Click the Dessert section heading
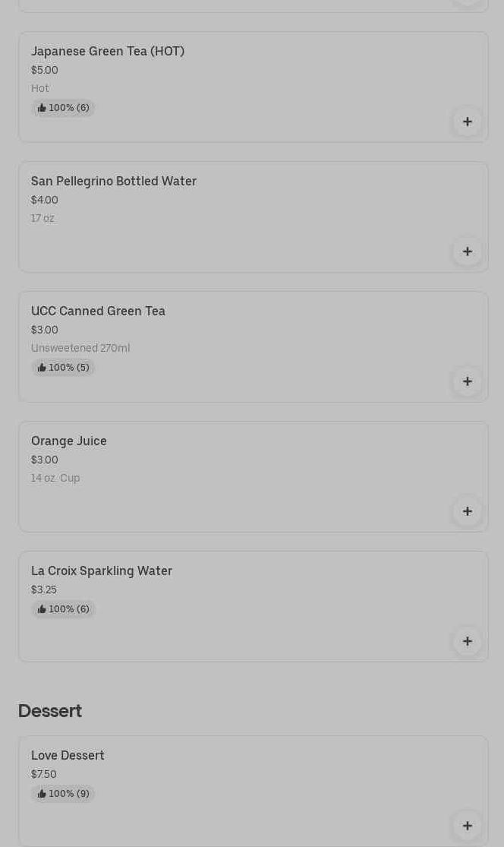This screenshot has height=847, width=504. (x=50, y=711)
